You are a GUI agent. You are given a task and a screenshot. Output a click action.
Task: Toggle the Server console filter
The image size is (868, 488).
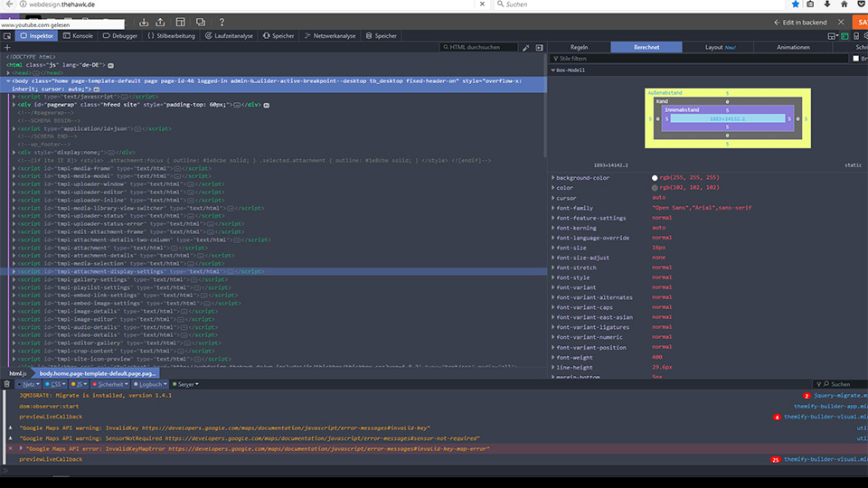pos(185,384)
